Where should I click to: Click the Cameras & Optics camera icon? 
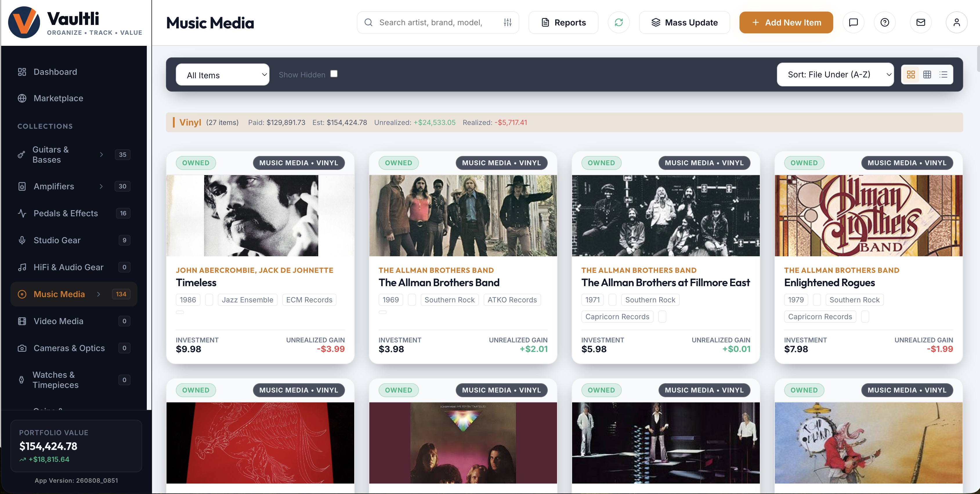[x=22, y=348]
